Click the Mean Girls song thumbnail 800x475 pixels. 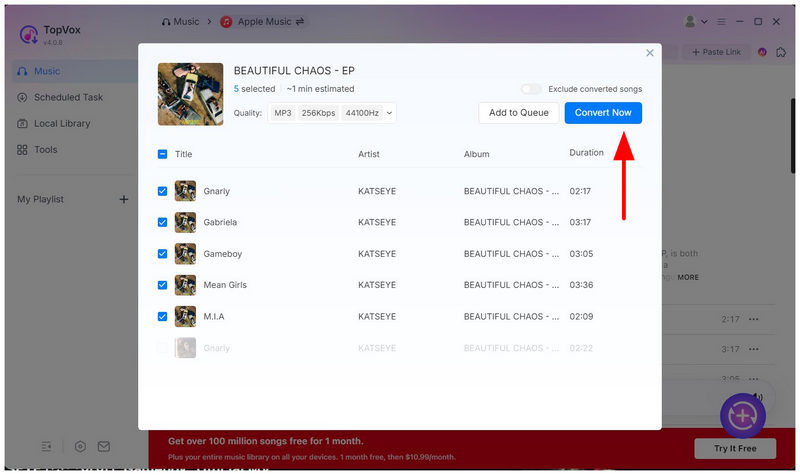(185, 285)
